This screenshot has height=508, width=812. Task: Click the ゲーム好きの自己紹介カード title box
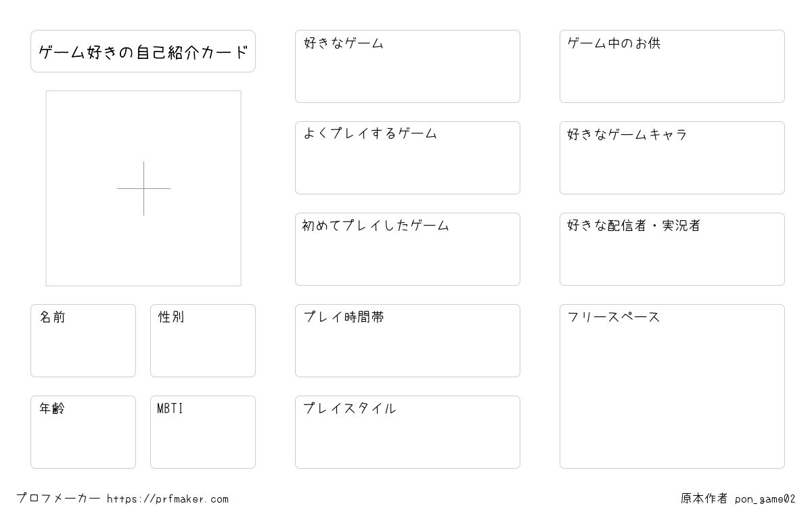[x=143, y=51]
